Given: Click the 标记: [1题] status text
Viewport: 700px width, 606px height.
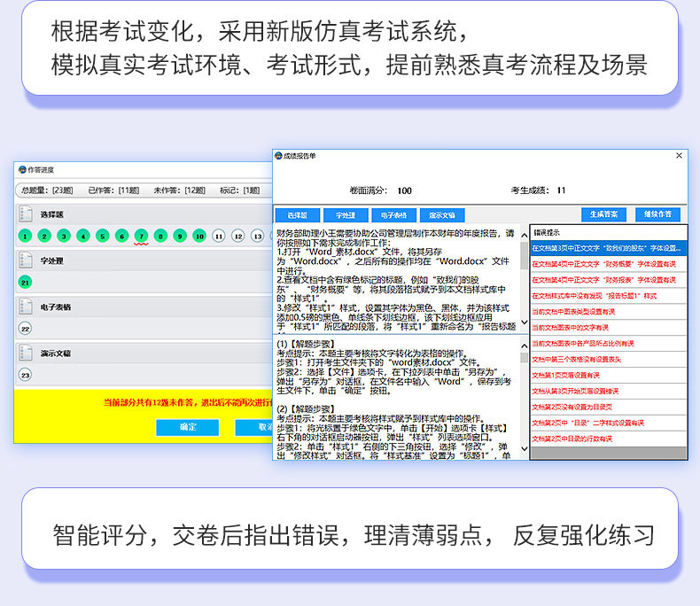Looking at the screenshot, I should tap(240, 190).
